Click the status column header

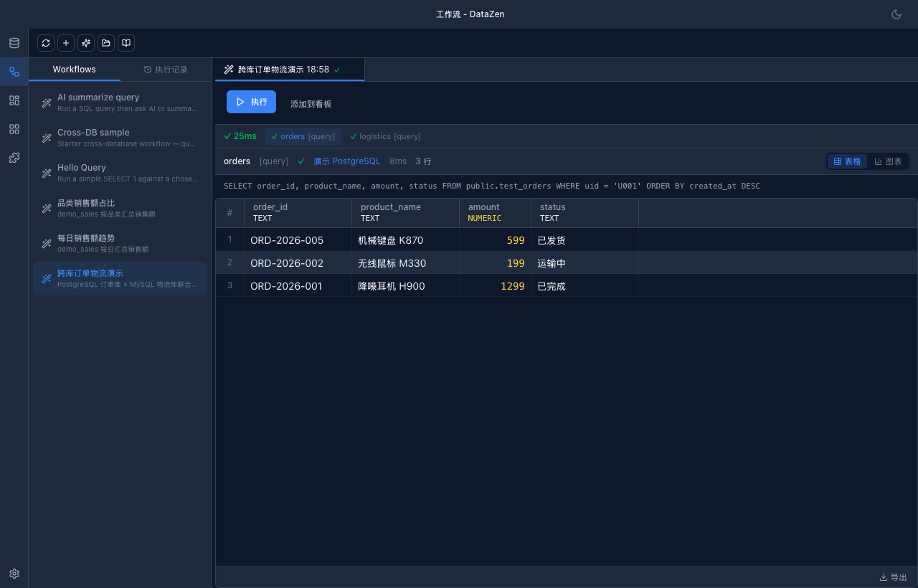tap(585, 212)
